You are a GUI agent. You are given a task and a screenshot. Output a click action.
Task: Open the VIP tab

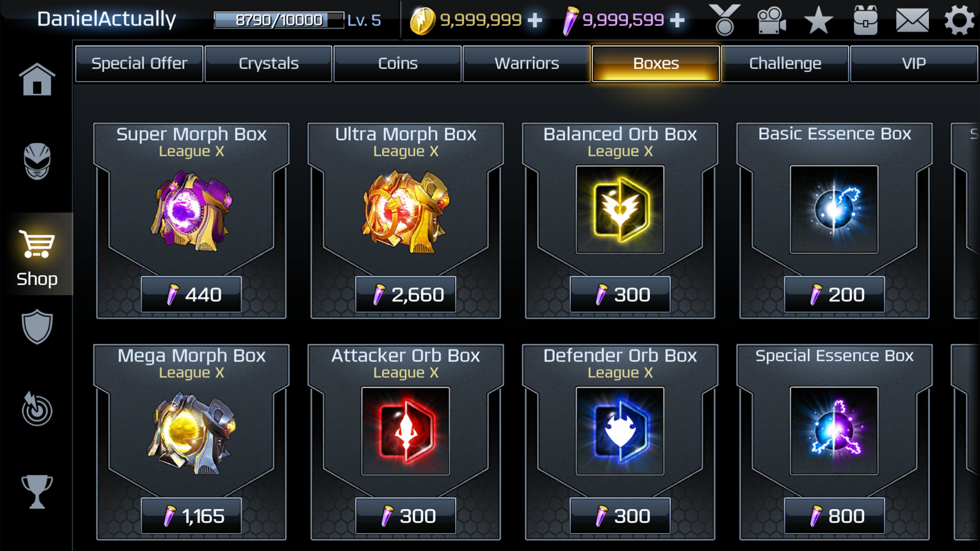pos(914,64)
